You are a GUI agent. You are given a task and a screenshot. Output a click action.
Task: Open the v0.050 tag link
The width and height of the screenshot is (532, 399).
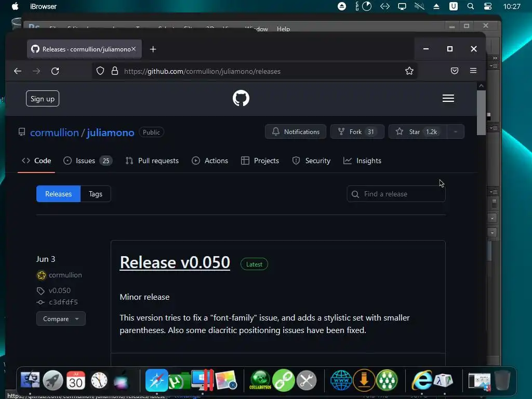point(60,290)
